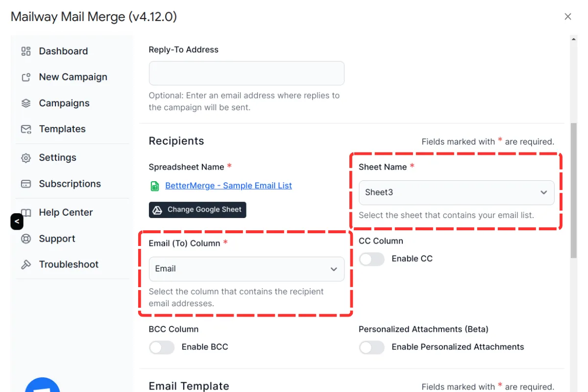Click the Settings gear icon
Screen dimensions: 588x392
26,157
